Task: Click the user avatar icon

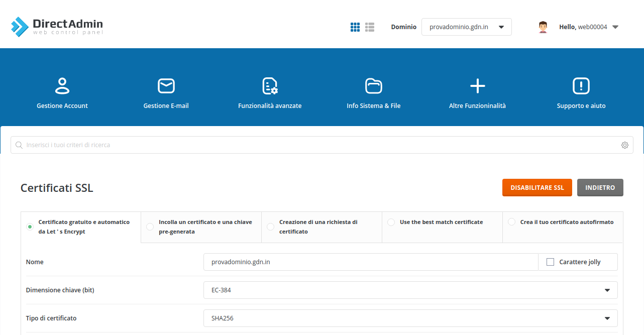Action: click(543, 27)
